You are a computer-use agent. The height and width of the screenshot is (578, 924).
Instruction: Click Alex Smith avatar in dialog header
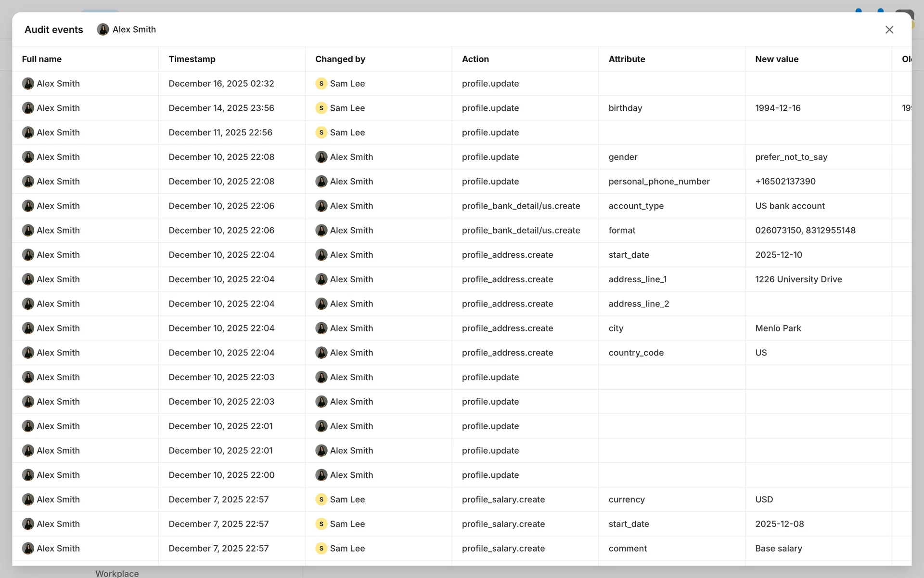(x=103, y=29)
